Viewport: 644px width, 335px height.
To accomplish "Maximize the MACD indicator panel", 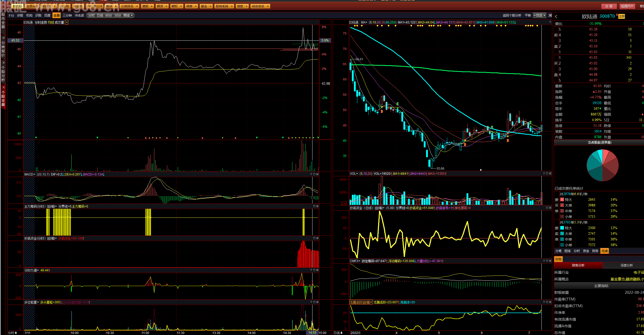I will coord(314,174).
